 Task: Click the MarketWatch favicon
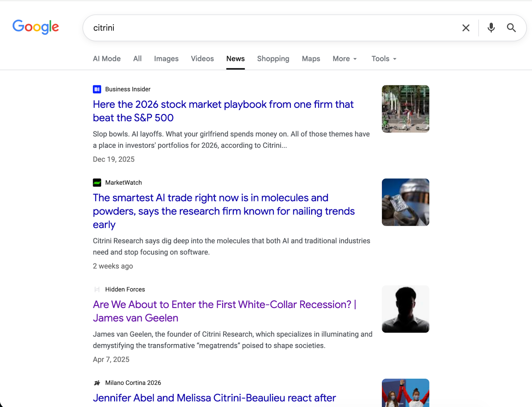(97, 183)
